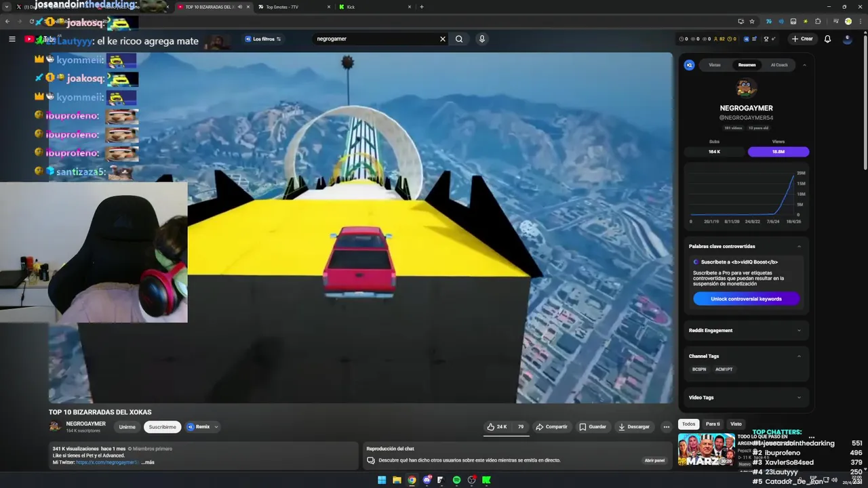Switch to the Vistas tab
The width and height of the screenshot is (868, 488).
715,65
